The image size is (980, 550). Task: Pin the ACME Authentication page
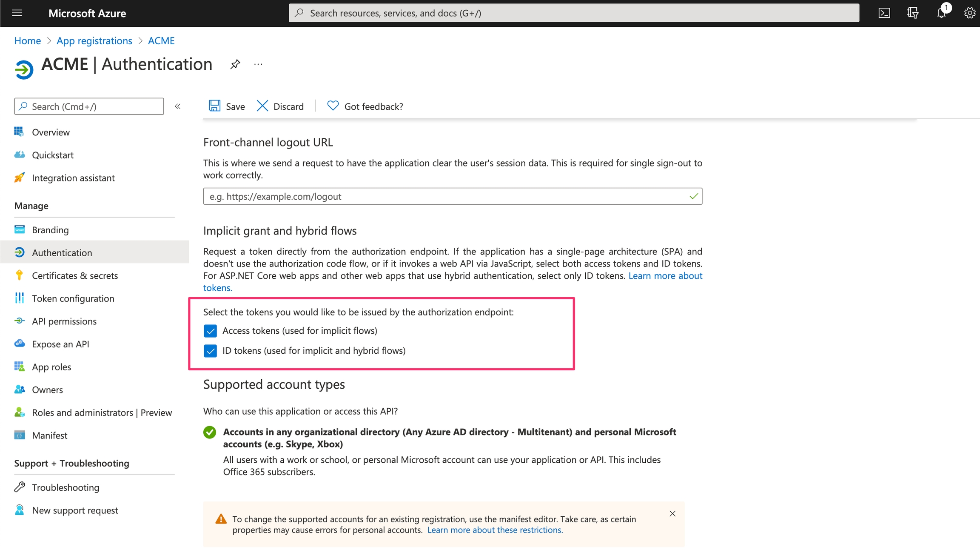tap(235, 64)
